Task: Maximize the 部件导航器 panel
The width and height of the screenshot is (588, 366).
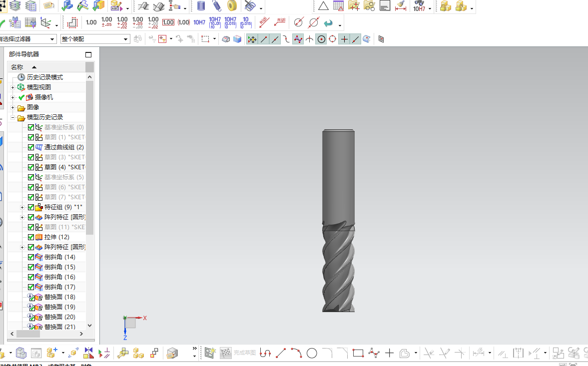Action: click(88, 55)
